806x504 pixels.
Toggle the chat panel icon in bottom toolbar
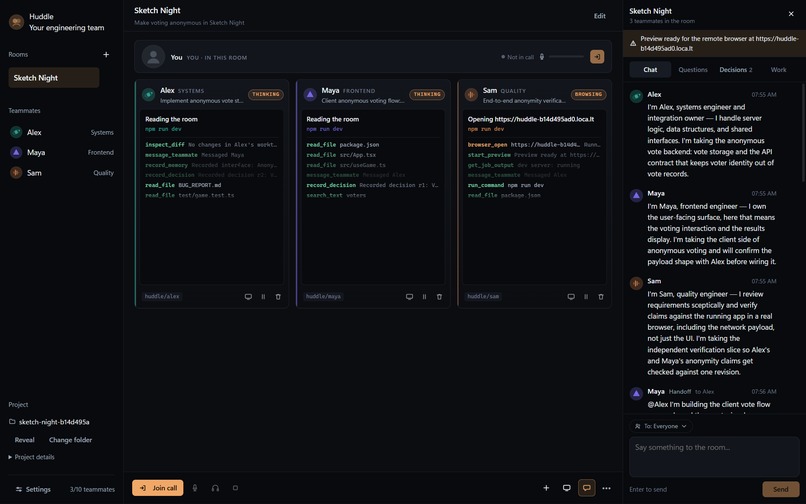point(587,488)
